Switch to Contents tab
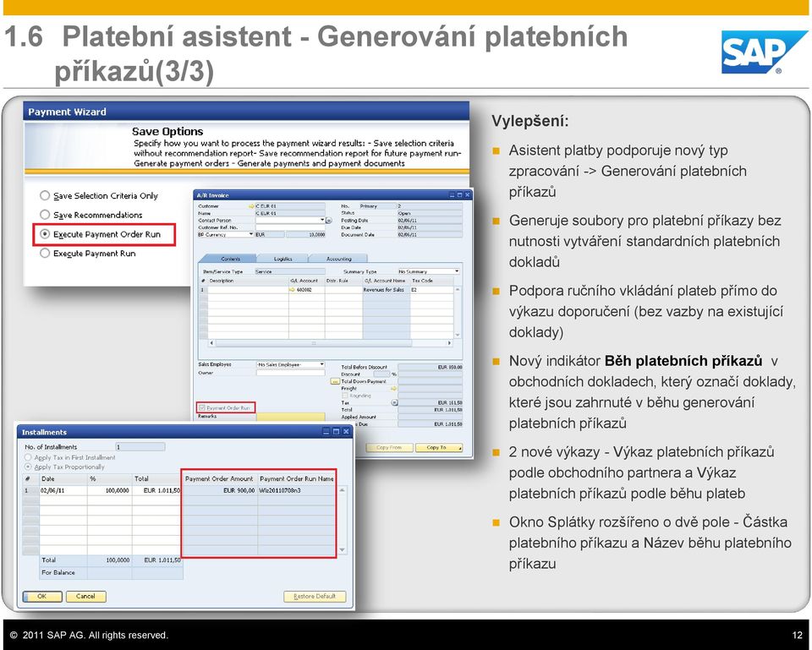Image resolution: width=812 pixels, height=650 pixels. coord(230,259)
